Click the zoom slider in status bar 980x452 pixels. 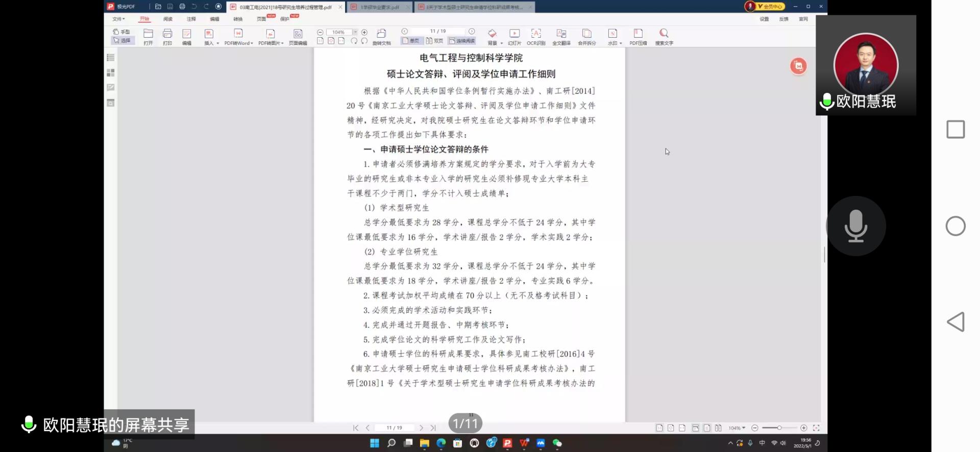tap(779, 428)
